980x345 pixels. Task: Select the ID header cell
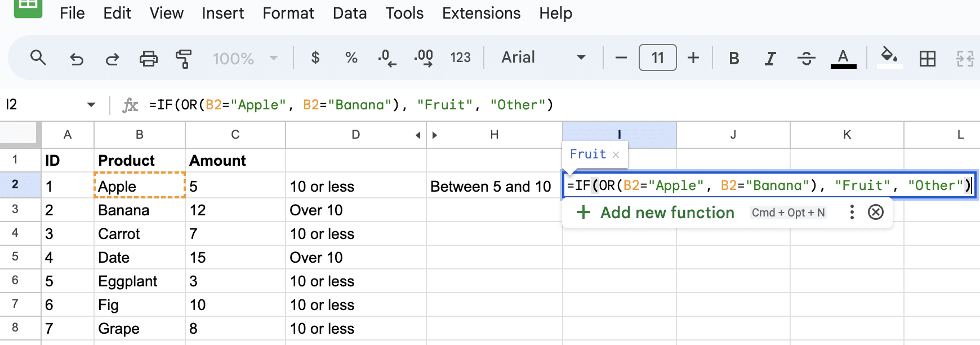pyautogui.click(x=68, y=161)
